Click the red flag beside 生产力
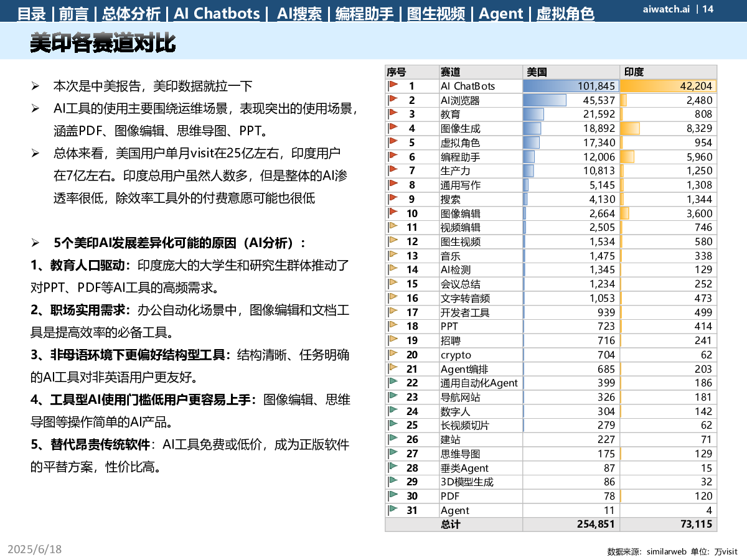Viewport: 747px width, 560px height. (x=393, y=170)
